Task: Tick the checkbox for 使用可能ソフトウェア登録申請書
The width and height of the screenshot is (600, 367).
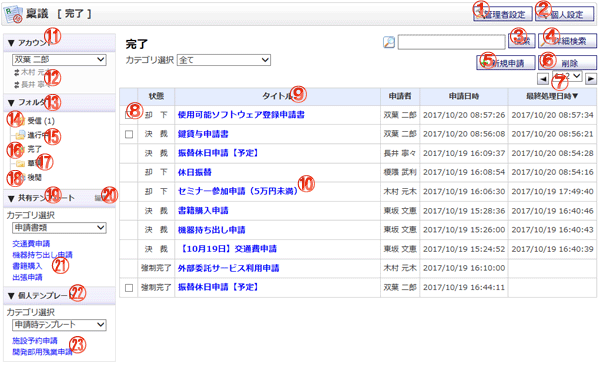Action: click(129, 115)
